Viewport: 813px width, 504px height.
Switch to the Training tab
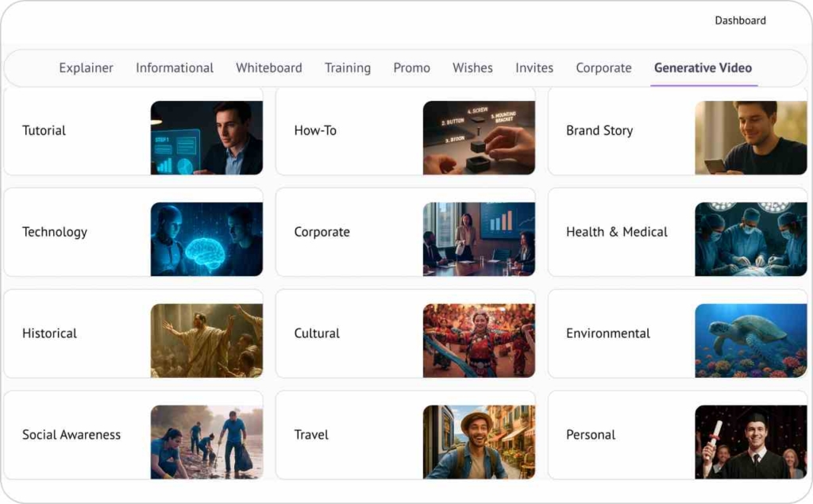tap(347, 68)
